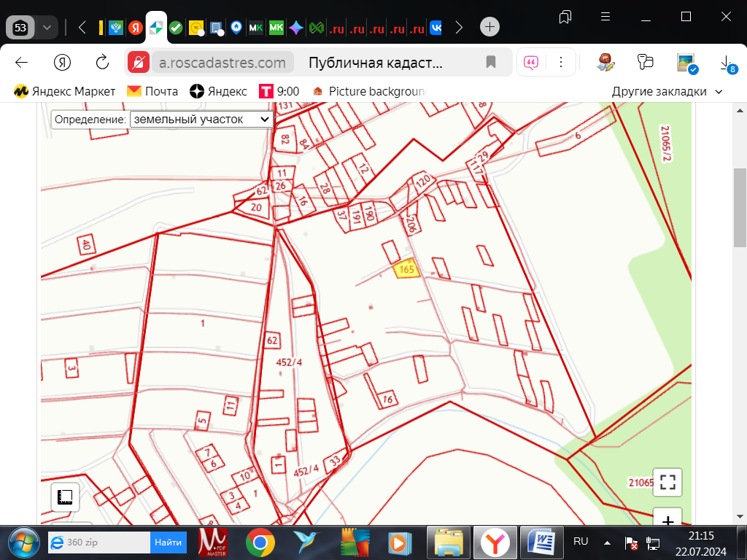Click the insecure connection padlock icon
747x560 pixels.
coord(139,62)
